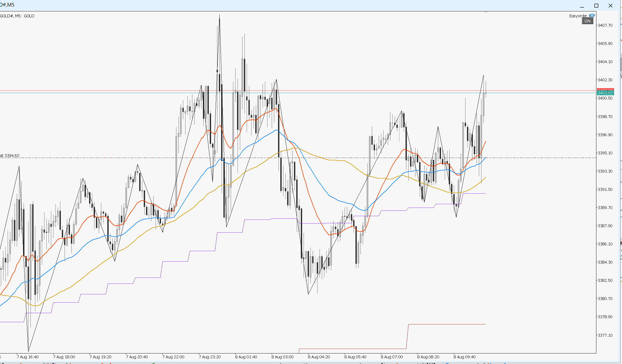Click the 3391.50 price scale label
This screenshot has width=622, height=364.
point(605,189)
